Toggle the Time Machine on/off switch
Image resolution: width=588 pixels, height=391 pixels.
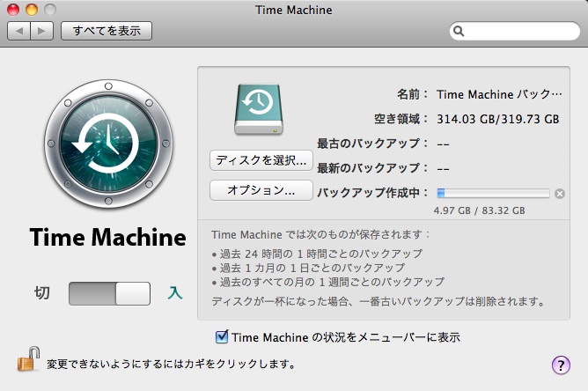(109, 293)
